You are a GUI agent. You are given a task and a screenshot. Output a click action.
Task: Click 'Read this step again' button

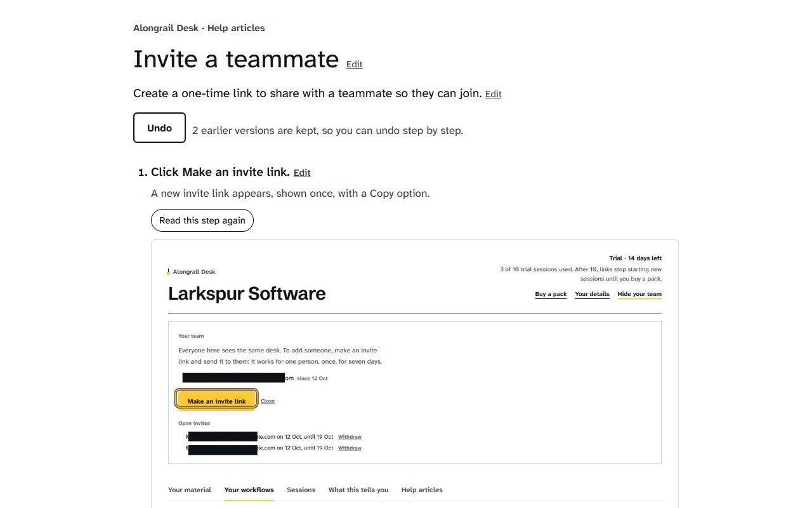[202, 220]
